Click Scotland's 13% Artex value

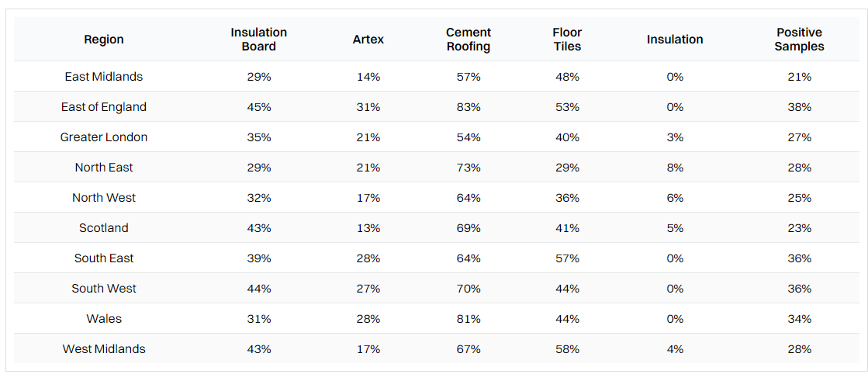tap(368, 228)
